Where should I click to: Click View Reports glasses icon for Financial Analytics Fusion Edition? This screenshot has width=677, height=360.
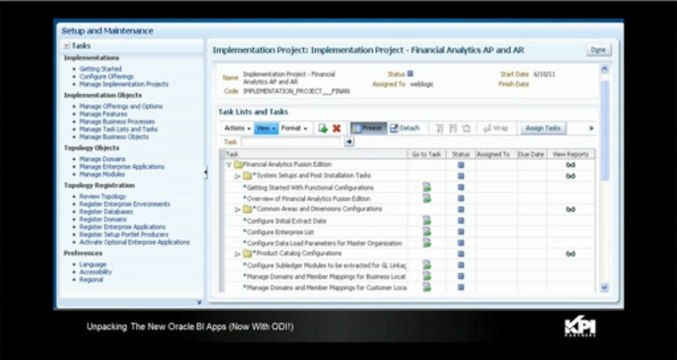pyautogui.click(x=570, y=165)
